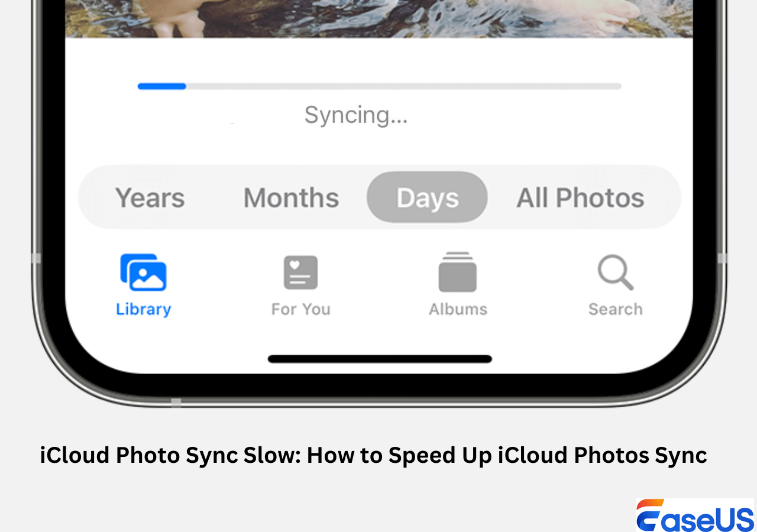757x532 pixels.
Task: Open the Library tab icon
Action: coord(143,273)
